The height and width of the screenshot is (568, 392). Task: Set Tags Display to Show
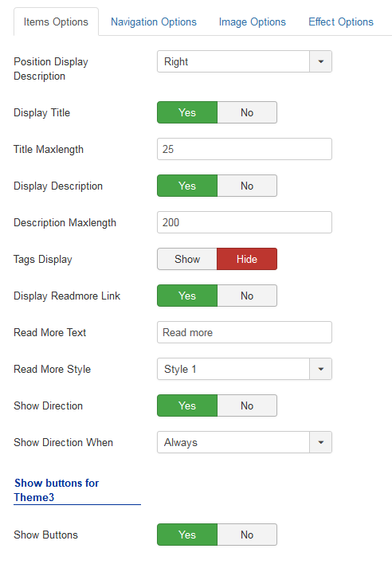tap(187, 259)
